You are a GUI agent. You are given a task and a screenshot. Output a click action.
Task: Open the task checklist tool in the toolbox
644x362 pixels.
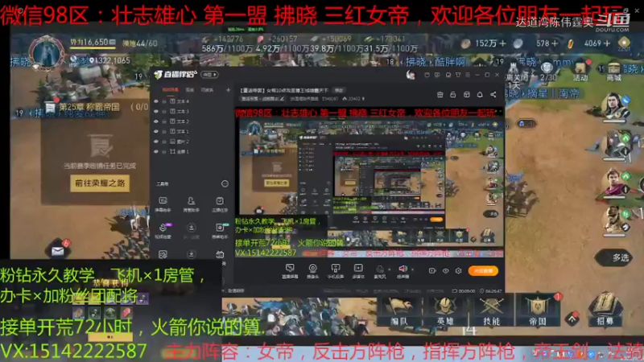click(220, 204)
